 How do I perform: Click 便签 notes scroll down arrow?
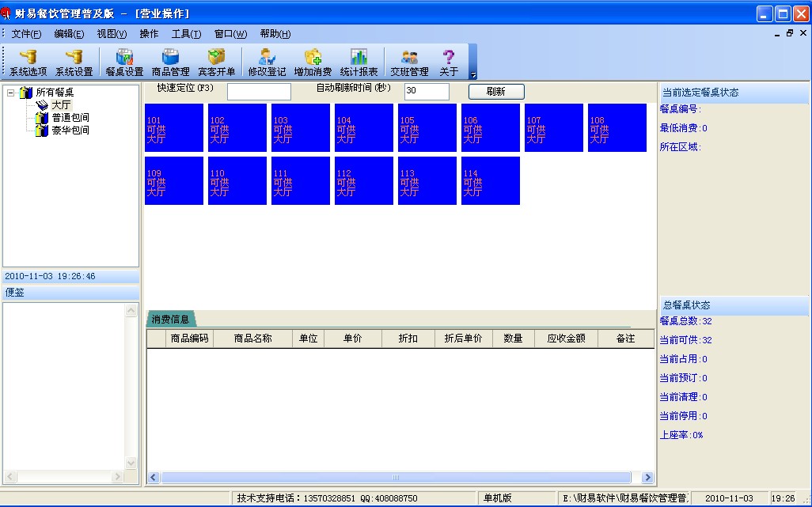131,463
